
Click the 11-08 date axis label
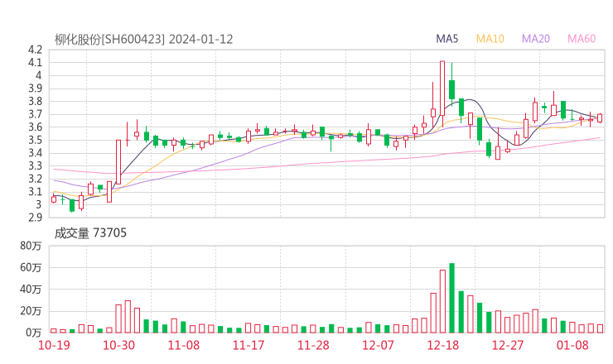pyautogui.click(x=183, y=345)
